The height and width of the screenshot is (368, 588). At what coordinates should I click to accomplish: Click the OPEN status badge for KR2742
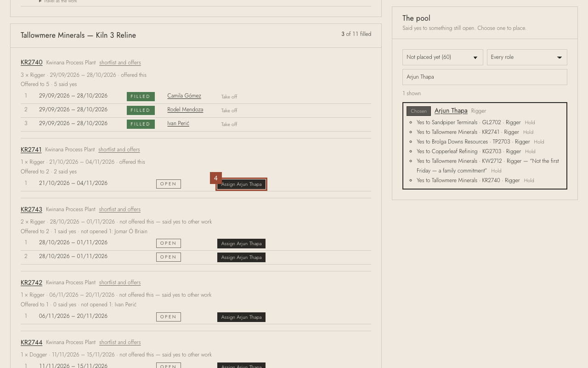pyautogui.click(x=169, y=317)
